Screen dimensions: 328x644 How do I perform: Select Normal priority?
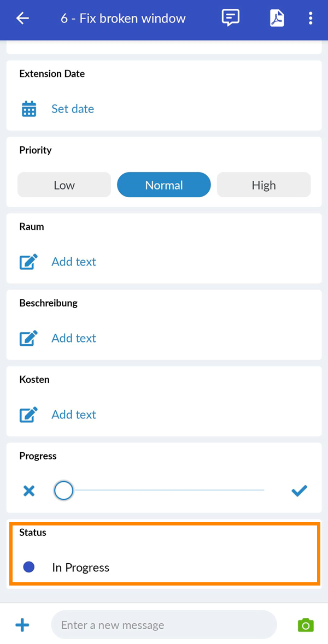point(164,185)
